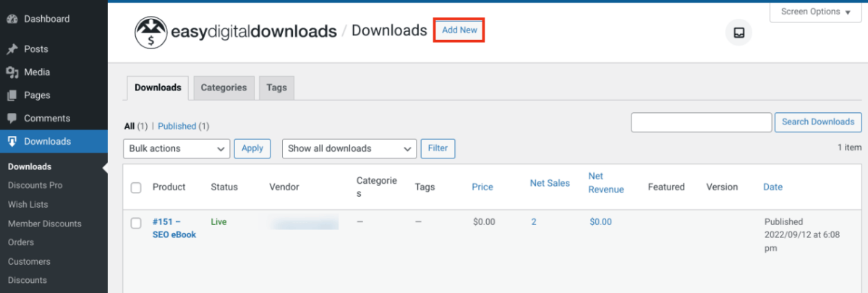Toggle the select-all products checkbox

click(136, 187)
